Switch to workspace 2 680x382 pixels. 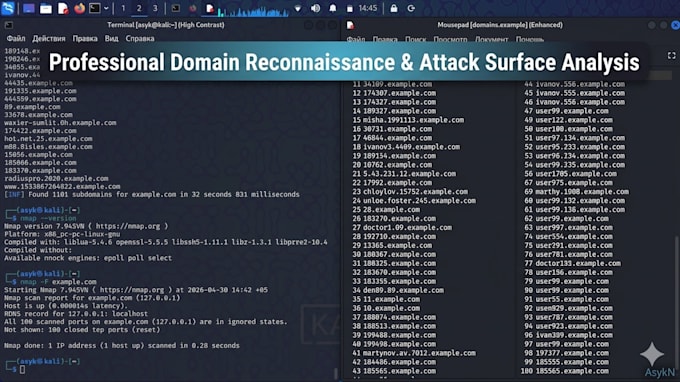(x=139, y=8)
